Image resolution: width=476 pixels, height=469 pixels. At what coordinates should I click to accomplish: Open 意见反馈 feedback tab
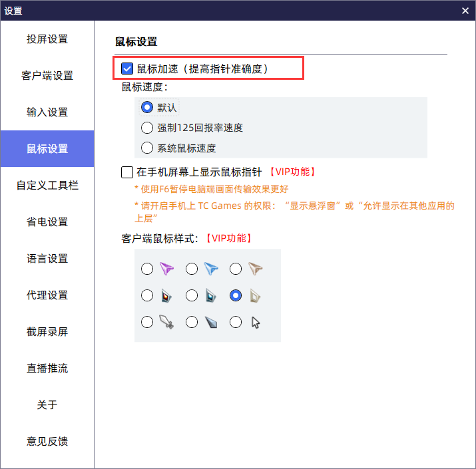(x=47, y=442)
